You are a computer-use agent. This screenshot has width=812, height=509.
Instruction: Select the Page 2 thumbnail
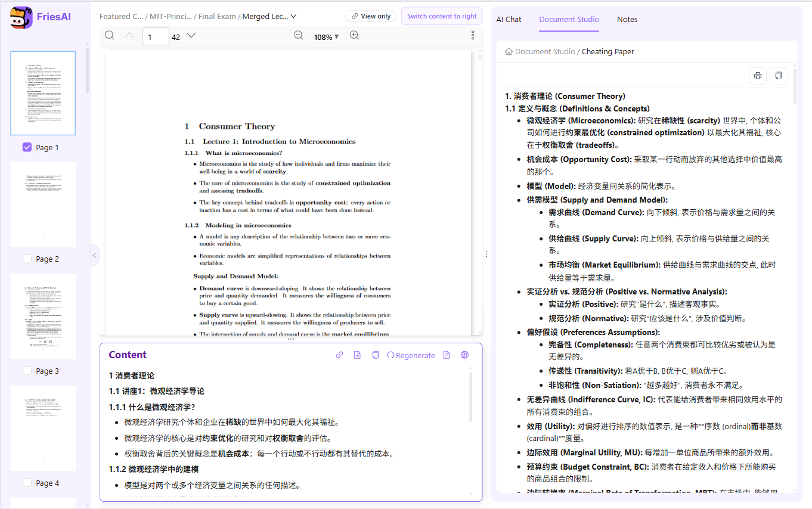(x=43, y=204)
